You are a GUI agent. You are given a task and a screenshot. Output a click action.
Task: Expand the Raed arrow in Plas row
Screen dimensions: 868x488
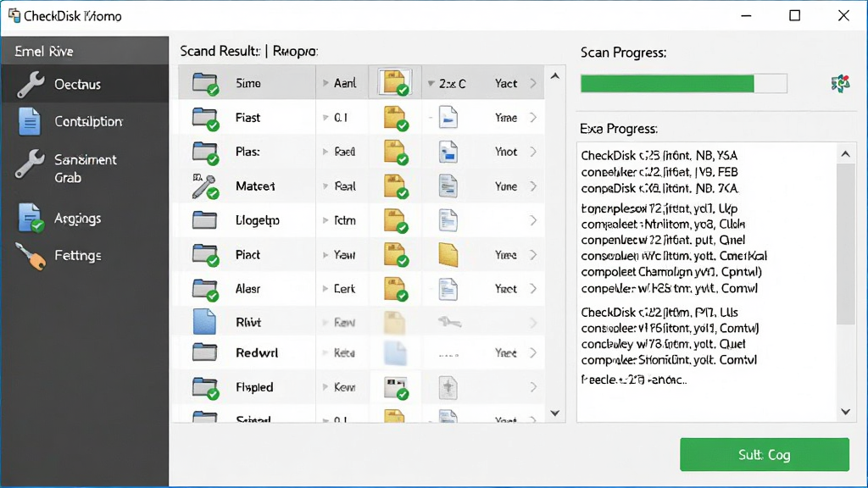click(x=325, y=152)
